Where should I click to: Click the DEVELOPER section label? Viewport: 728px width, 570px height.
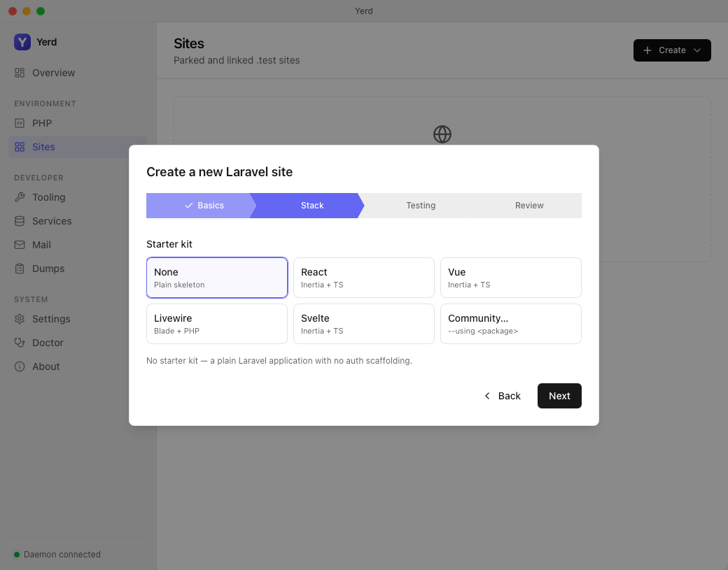click(38, 178)
